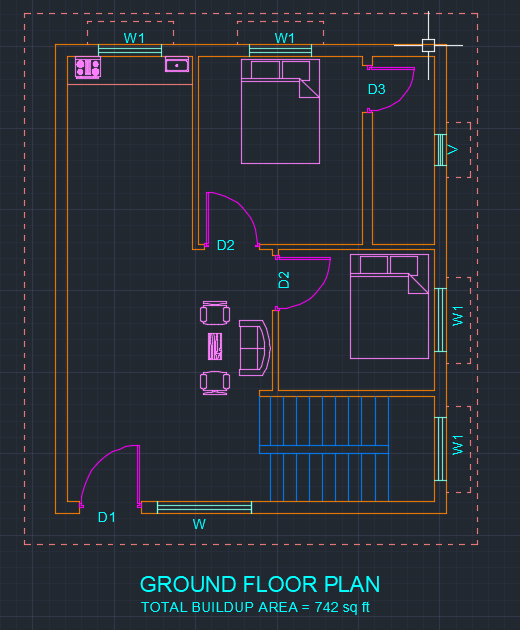The image size is (520, 630).
Task: Click the D3 door label
Action: click(x=377, y=89)
